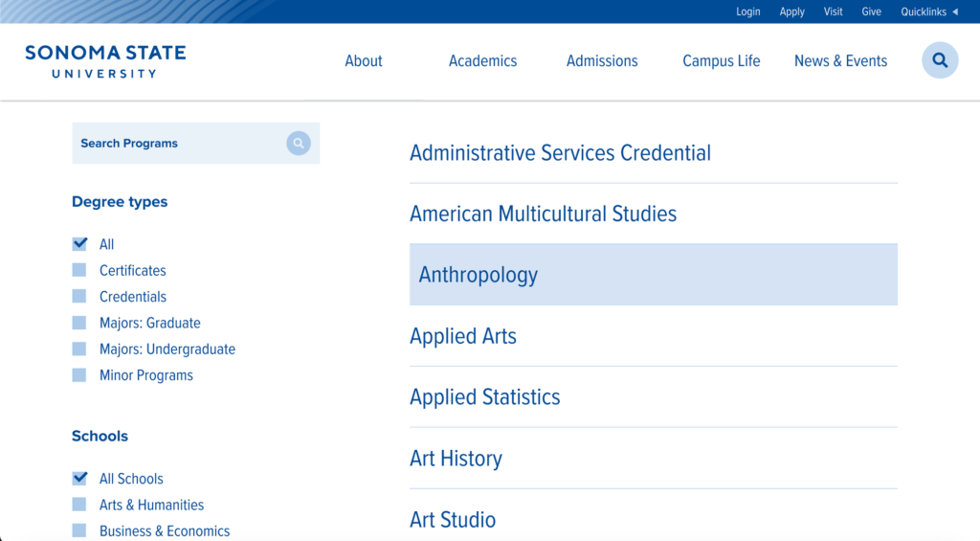The image size is (980, 541).
Task: Check the Certificates degree type
Action: point(79,270)
